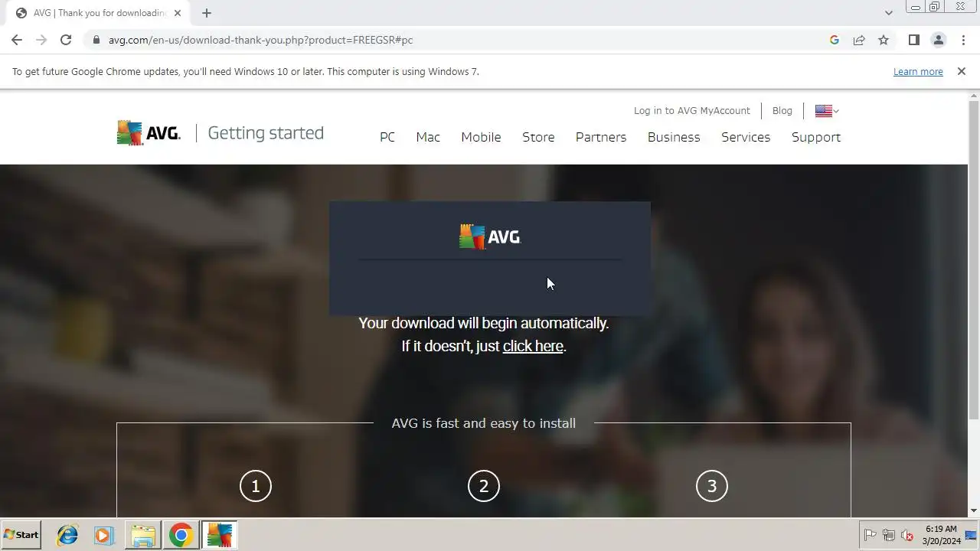Open the taskbar clock and date
Image resolution: width=980 pixels, height=551 pixels.
(941, 535)
